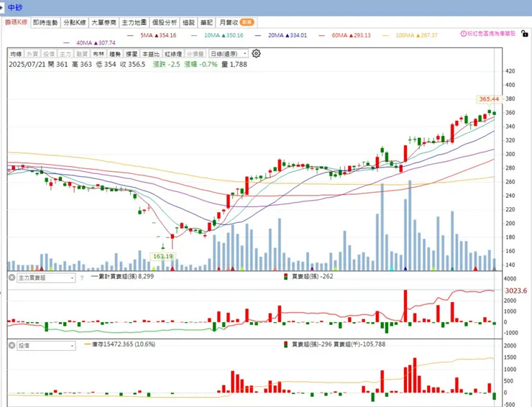This screenshot has width=532, height=407.
Task: Open the 分點K線 tab
Action: (x=75, y=22)
